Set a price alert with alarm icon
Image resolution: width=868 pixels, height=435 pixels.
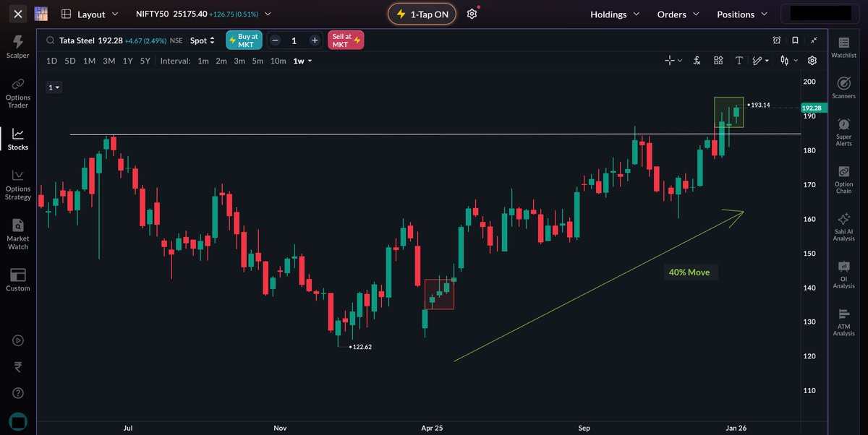coord(777,40)
